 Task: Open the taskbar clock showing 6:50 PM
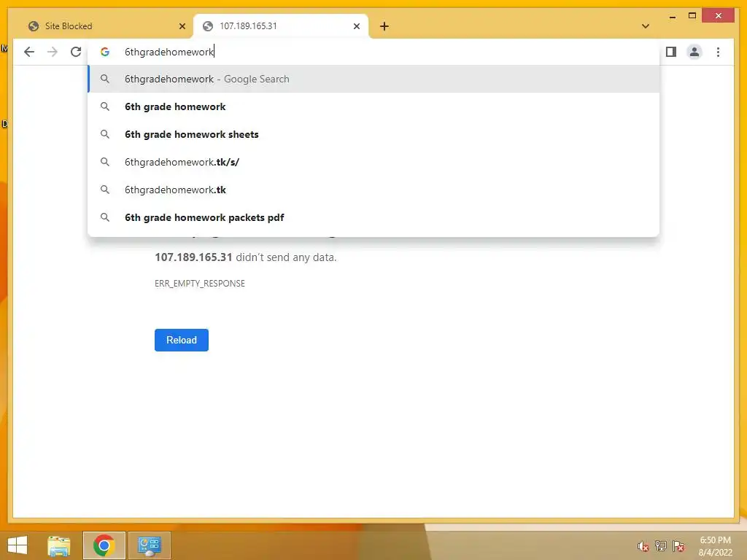coord(715,546)
